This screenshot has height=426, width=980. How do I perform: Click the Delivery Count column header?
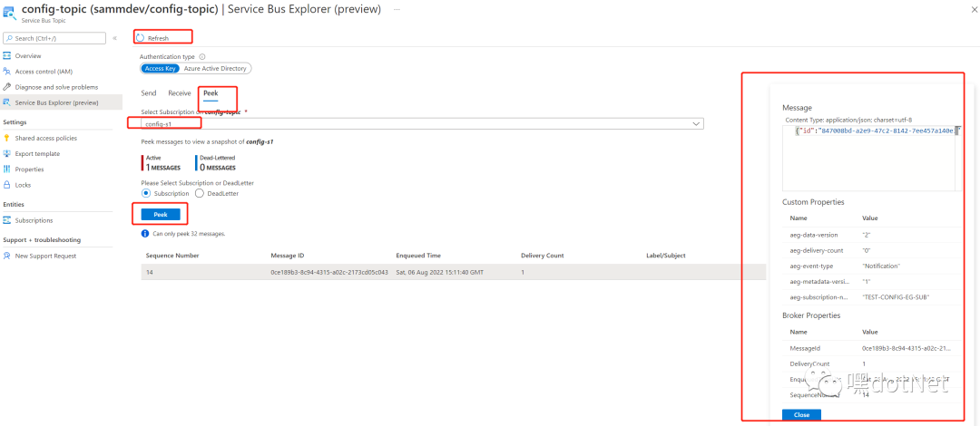point(543,256)
